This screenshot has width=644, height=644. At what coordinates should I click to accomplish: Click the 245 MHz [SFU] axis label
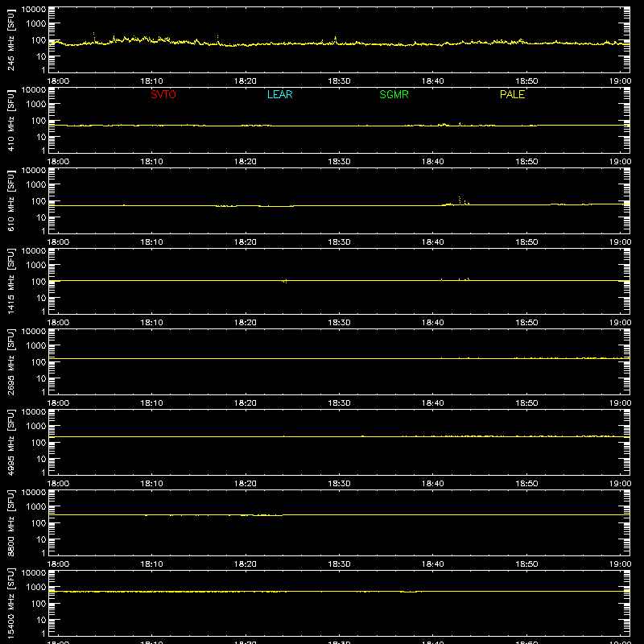[10, 39]
